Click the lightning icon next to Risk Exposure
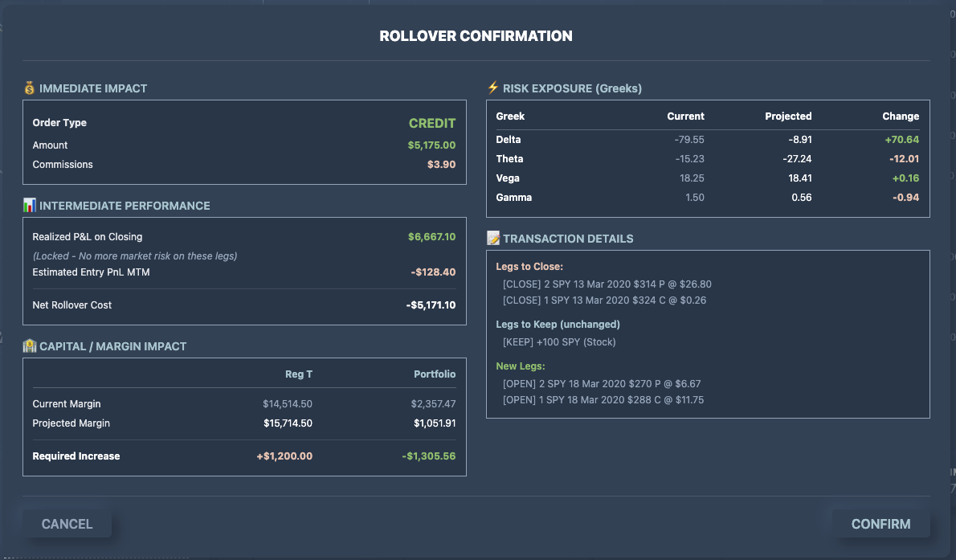 (x=492, y=88)
